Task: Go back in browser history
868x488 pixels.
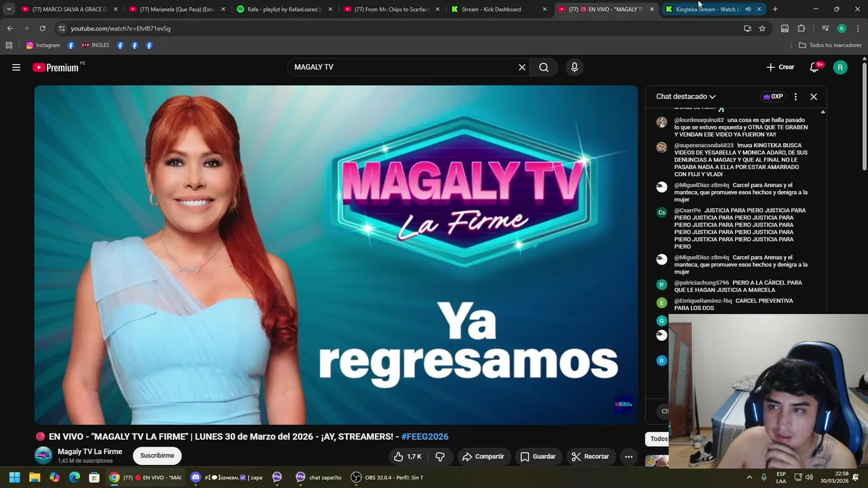Action: (9, 28)
